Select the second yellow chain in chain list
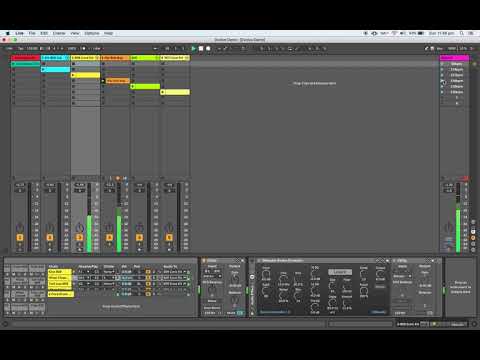The width and height of the screenshot is (480, 360). 60,278
